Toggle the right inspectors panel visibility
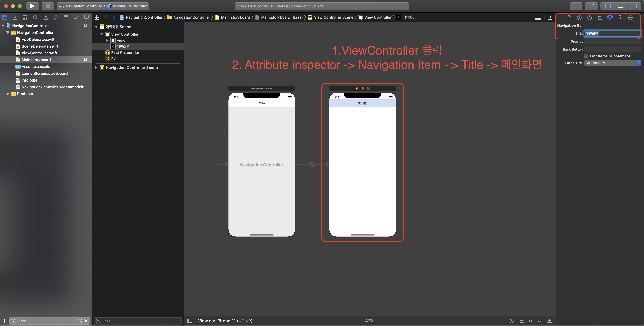 [634, 6]
